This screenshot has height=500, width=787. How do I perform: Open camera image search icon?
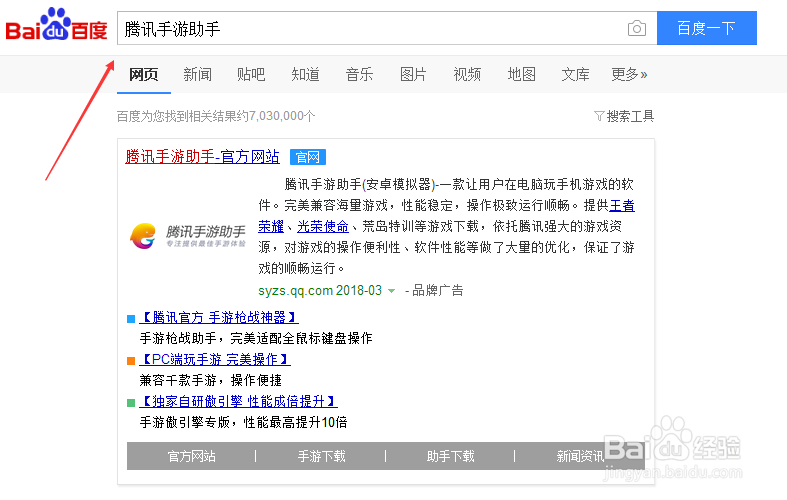pyautogui.click(x=636, y=28)
